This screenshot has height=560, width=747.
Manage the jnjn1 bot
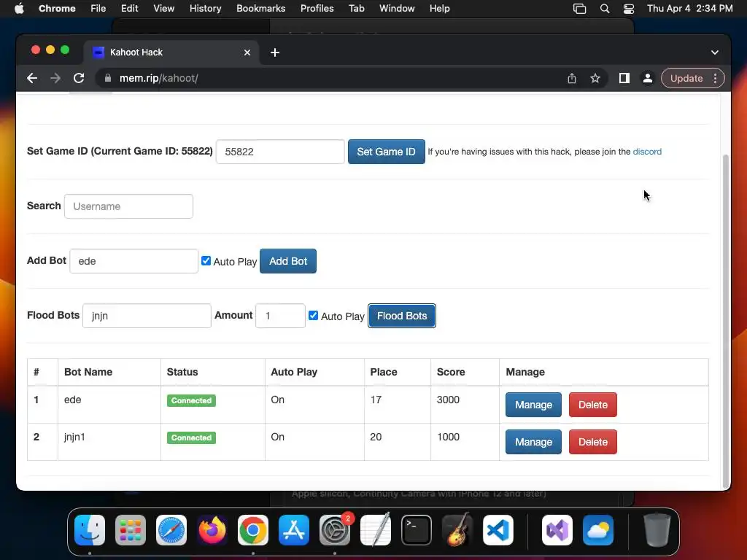[x=533, y=442]
